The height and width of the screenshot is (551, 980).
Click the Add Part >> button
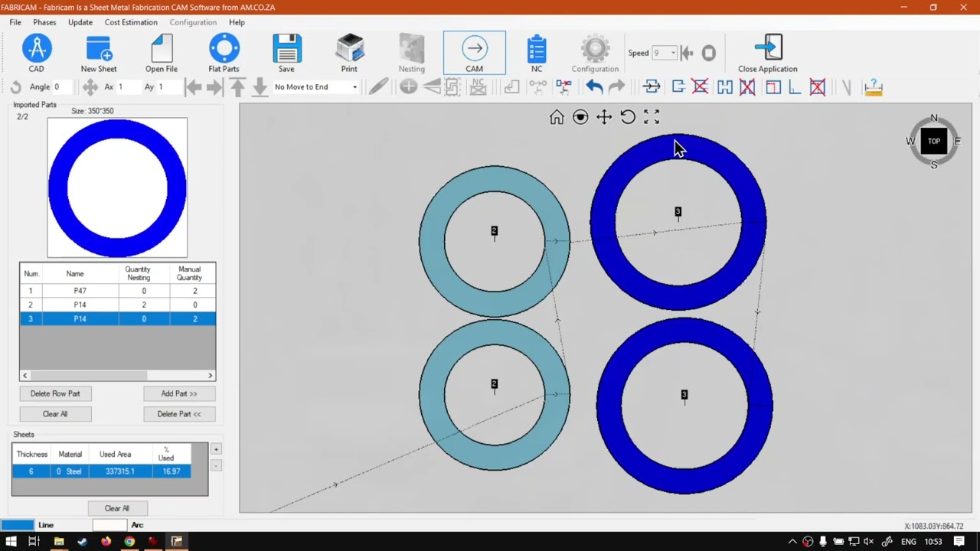click(179, 393)
